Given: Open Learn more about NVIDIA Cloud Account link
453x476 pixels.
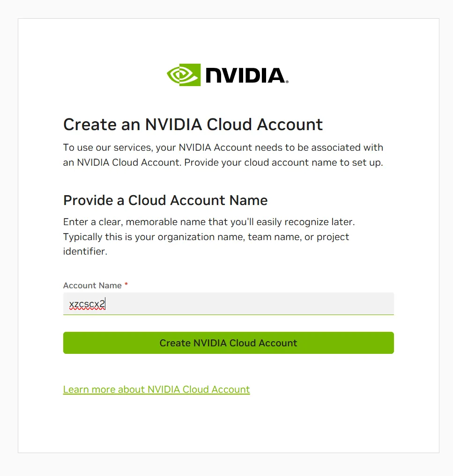Looking at the screenshot, I should [x=156, y=389].
